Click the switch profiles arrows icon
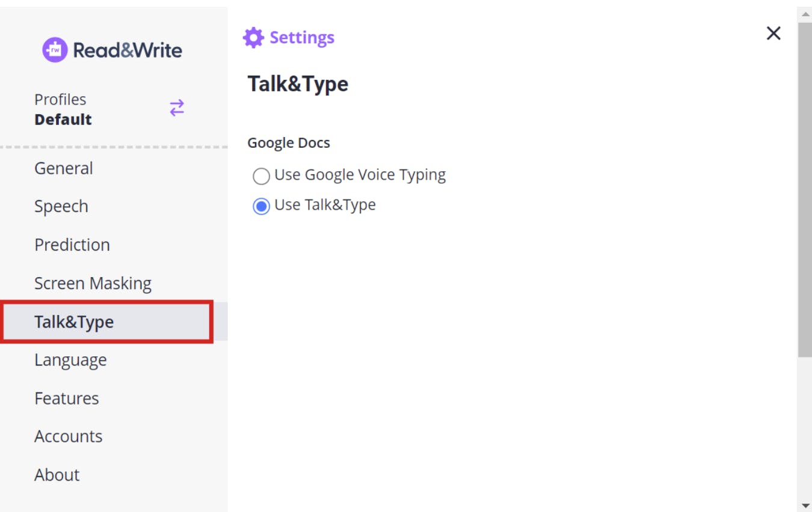 tap(177, 108)
